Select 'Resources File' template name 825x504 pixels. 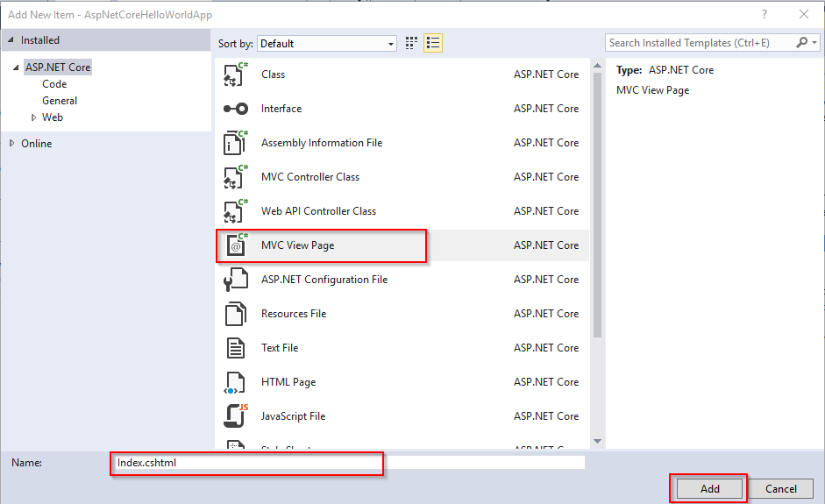pyautogui.click(x=294, y=314)
